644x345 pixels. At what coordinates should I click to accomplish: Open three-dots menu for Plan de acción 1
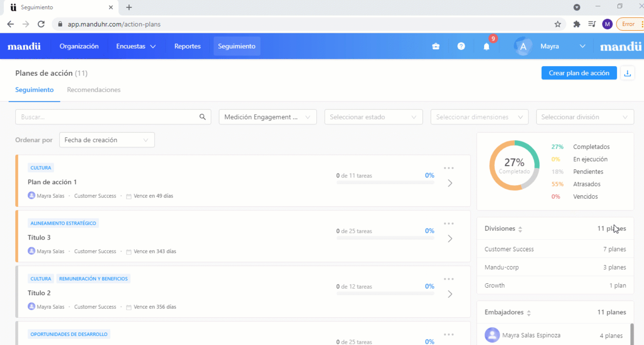[x=449, y=168]
